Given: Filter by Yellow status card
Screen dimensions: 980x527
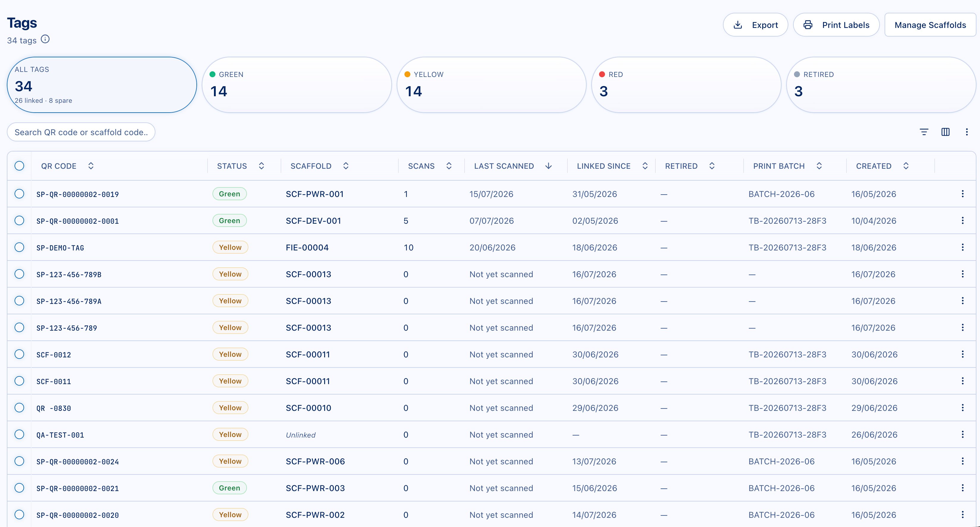Looking at the screenshot, I should point(491,85).
